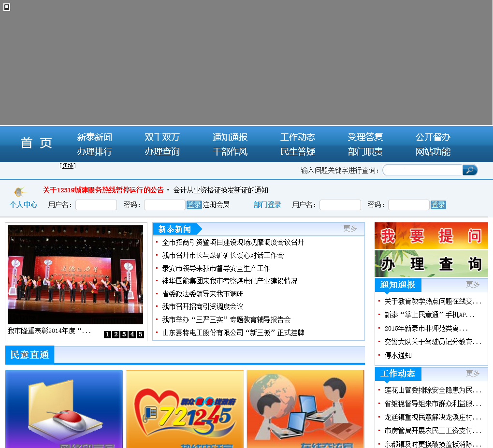Screen dimensions: 493x448
Task: Focus personal center 密码 field
Action: (x=165, y=205)
